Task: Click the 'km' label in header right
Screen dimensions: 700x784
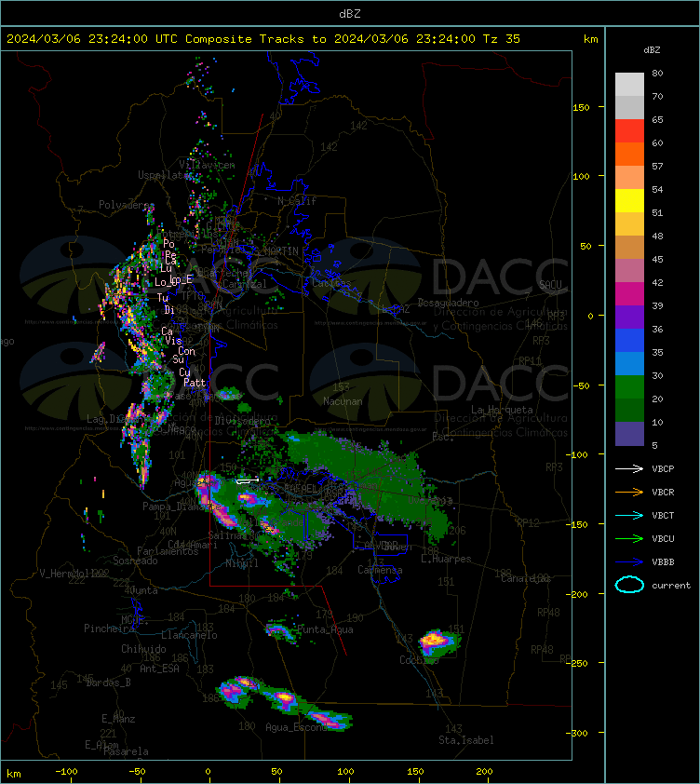Action: pyautogui.click(x=590, y=39)
